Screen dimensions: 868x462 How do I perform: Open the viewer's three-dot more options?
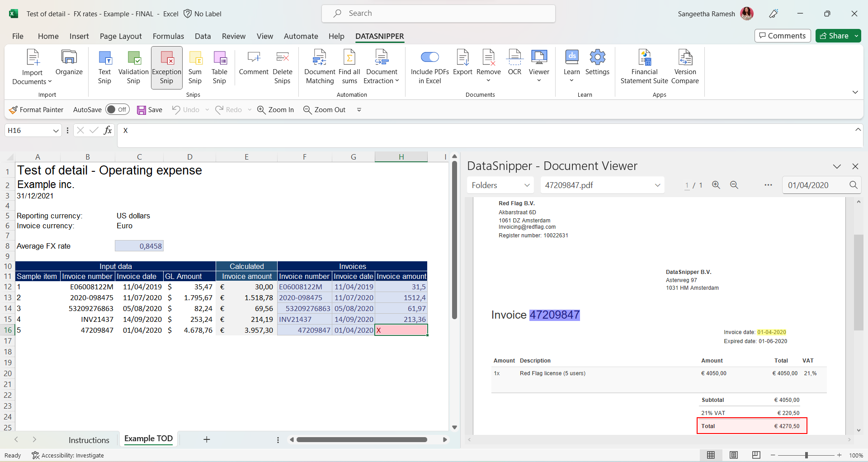point(768,185)
